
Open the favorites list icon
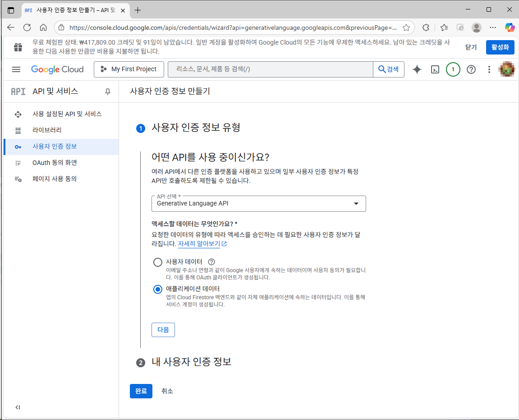[444, 27]
